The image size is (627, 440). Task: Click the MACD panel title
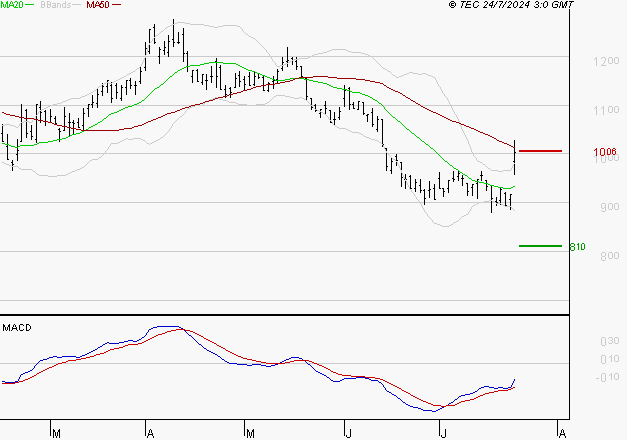pyautogui.click(x=17, y=328)
